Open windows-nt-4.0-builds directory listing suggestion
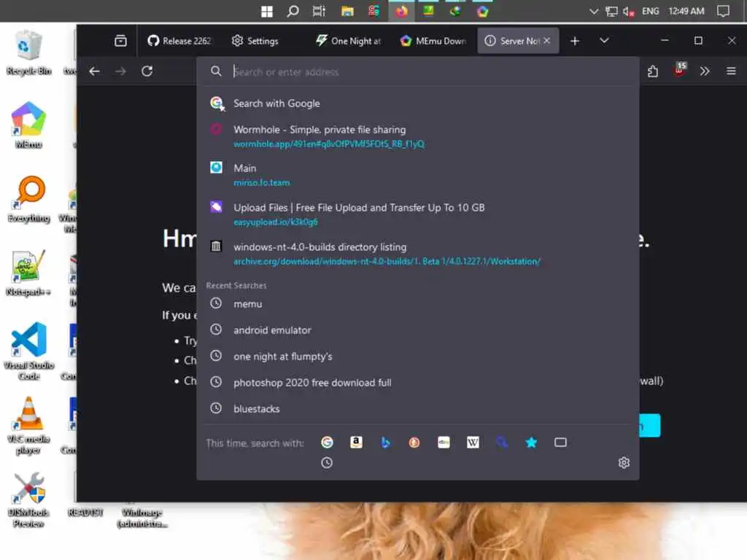This screenshot has width=747, height=560. pyautogui.click(x=418, y=254)
